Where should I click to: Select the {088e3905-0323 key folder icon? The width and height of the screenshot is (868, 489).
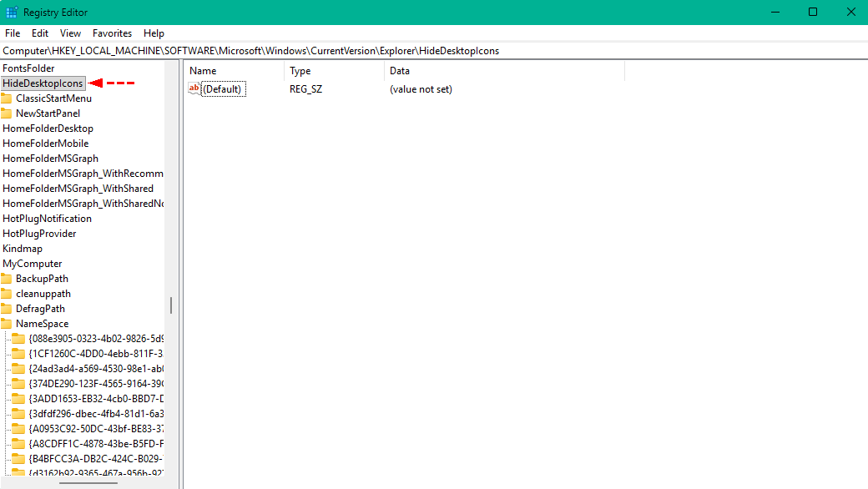click(18, 339)
